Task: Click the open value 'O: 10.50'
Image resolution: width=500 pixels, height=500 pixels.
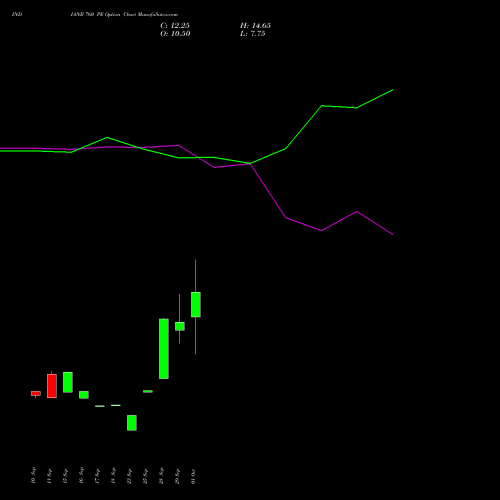Action: (175, 34)
